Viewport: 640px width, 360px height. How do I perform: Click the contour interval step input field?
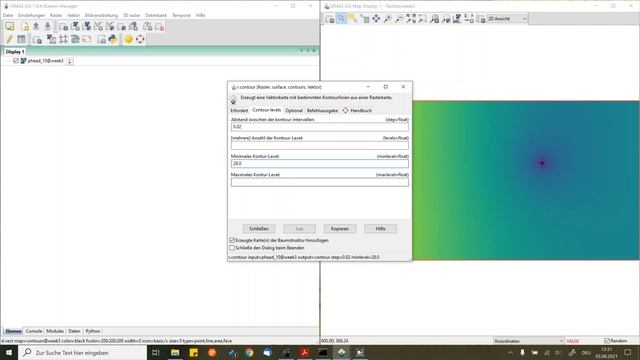coord(320,127)
